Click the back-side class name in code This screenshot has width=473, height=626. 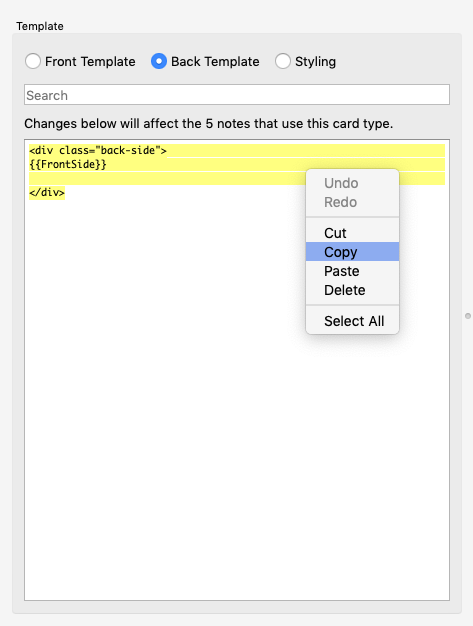128,151
